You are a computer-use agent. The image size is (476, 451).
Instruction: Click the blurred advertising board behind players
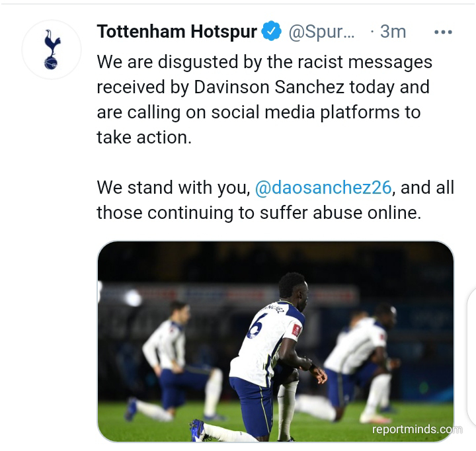227,293
